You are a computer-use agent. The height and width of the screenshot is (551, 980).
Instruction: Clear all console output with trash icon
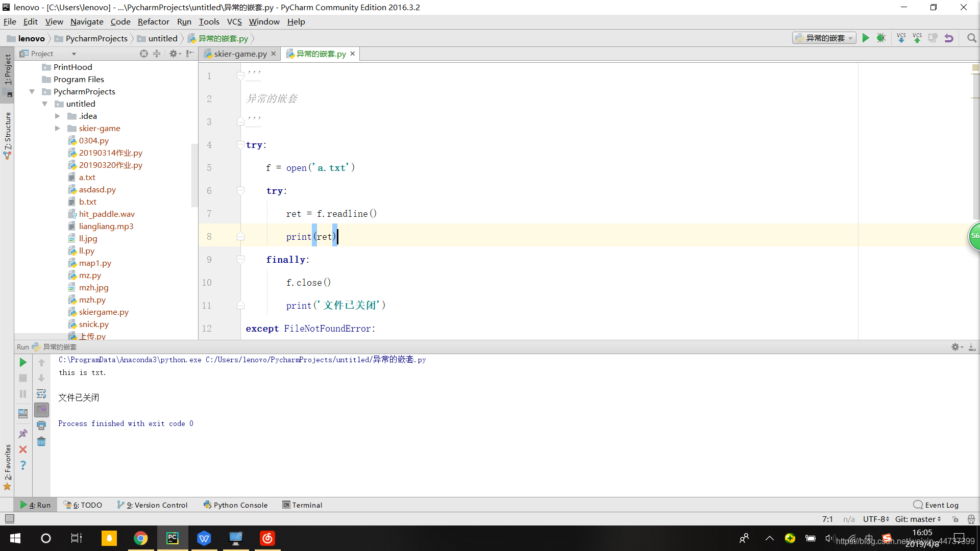[x=41, y=441]
